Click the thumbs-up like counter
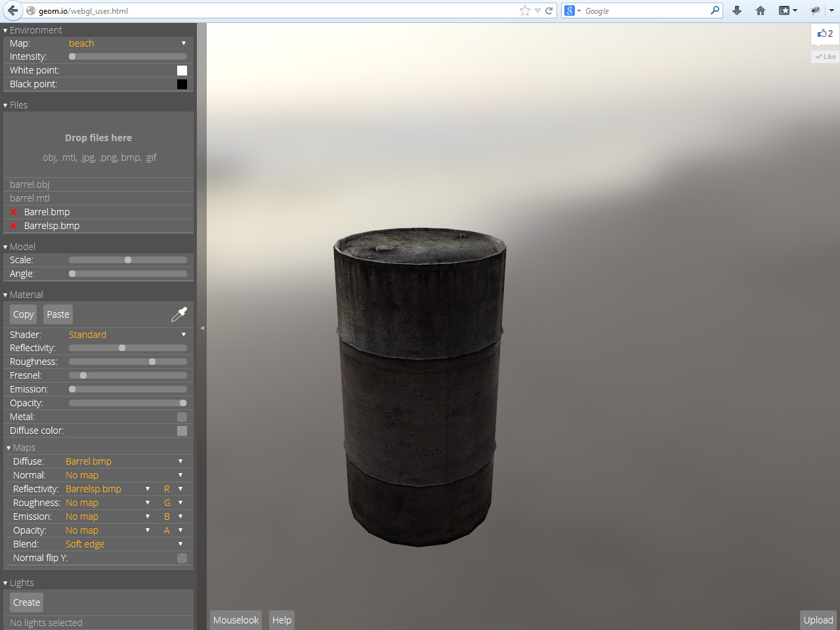This screenshot has height=630, width=840. [825, 33]
